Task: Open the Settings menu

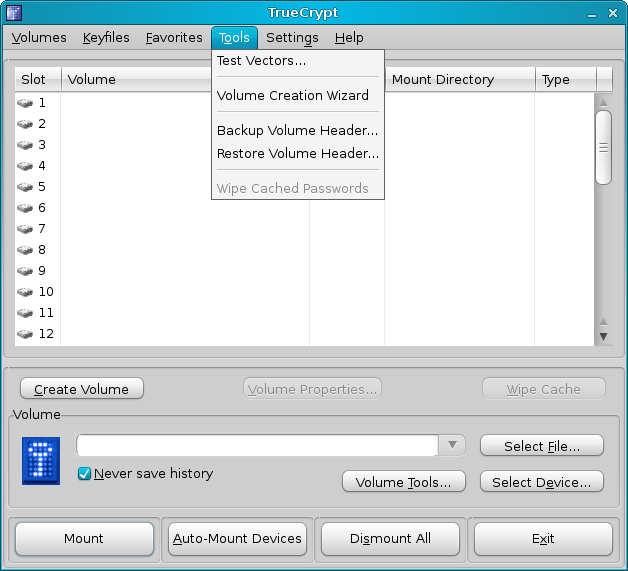Action: 292,38
